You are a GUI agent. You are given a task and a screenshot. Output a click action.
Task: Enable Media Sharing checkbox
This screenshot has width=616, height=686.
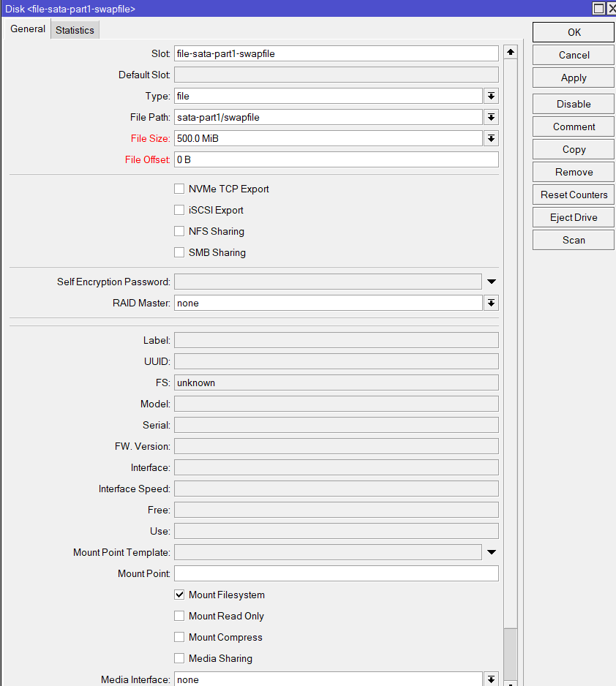pos(179,658)
